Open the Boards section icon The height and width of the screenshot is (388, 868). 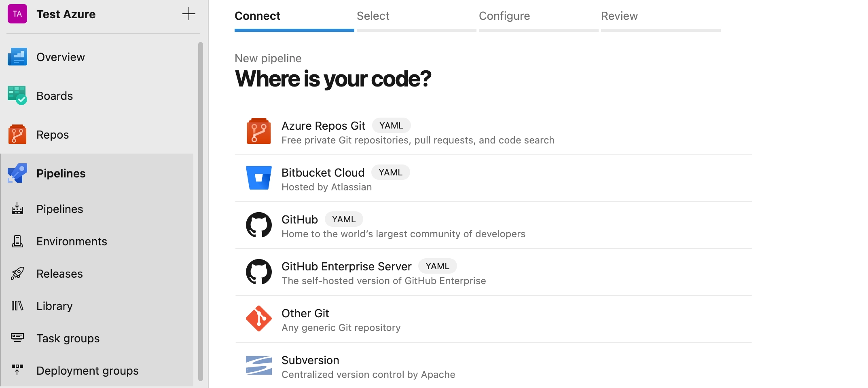click(x=17, y=95)
